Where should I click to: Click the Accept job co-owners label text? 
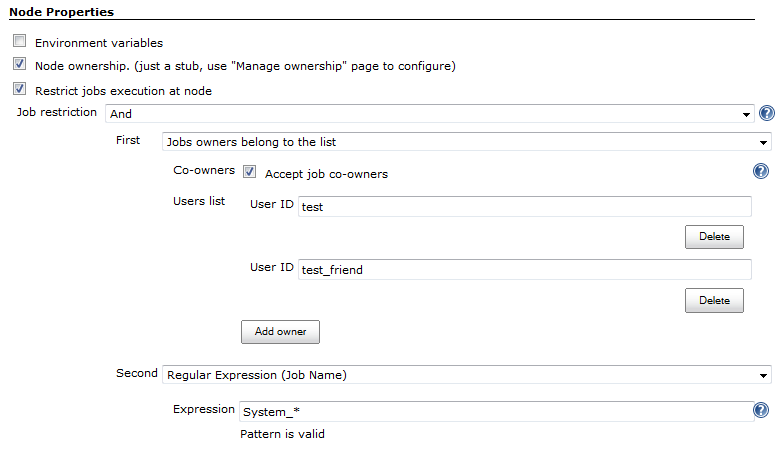click(326, 174)
